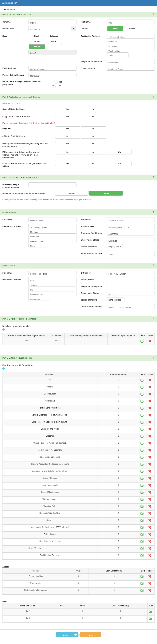Collapse Part C Parent/Guardian section
The width and height of the screenshot is (157, 644).
[154, 177]
